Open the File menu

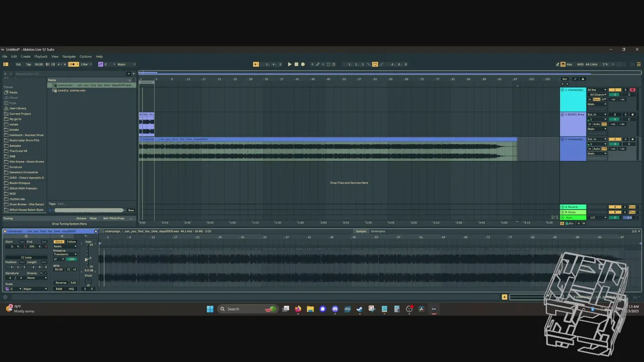[5, 56]
